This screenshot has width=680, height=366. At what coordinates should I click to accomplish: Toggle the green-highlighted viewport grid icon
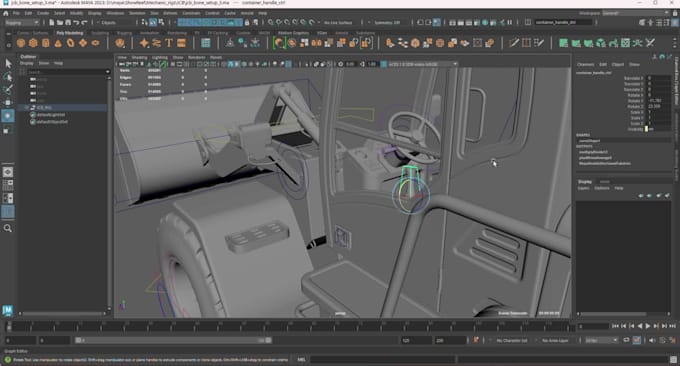click(x=163, y=64)
